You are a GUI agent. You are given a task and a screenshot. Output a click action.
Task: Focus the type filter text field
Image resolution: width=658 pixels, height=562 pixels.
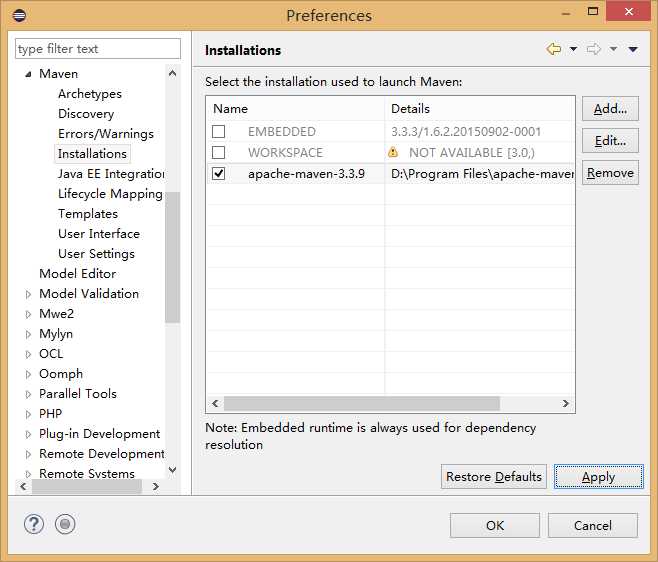pyautogui.click(x=98, y=49)
